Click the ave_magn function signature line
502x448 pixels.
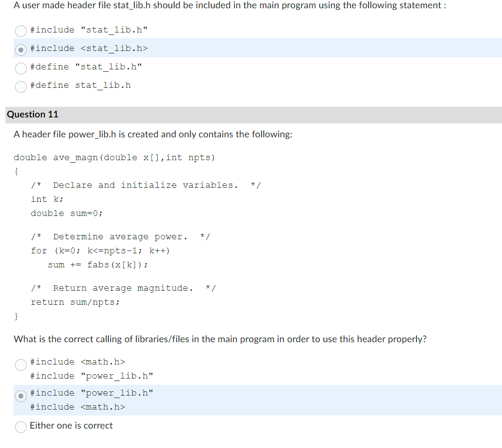[114, 157]
